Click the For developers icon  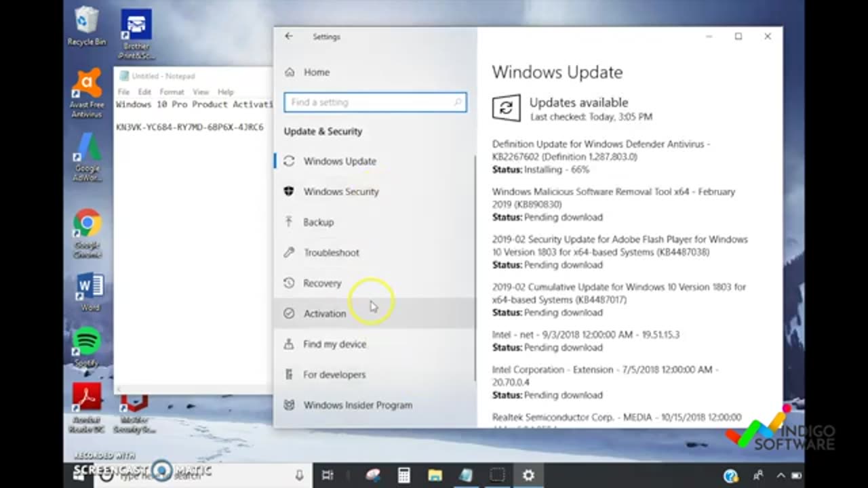click(x=289, y=374)
